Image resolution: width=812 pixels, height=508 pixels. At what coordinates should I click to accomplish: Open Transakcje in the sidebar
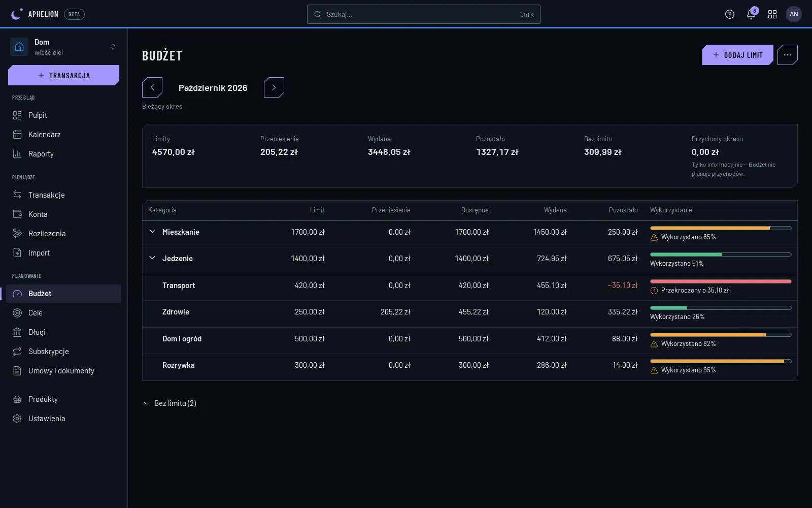pos(64,195)
